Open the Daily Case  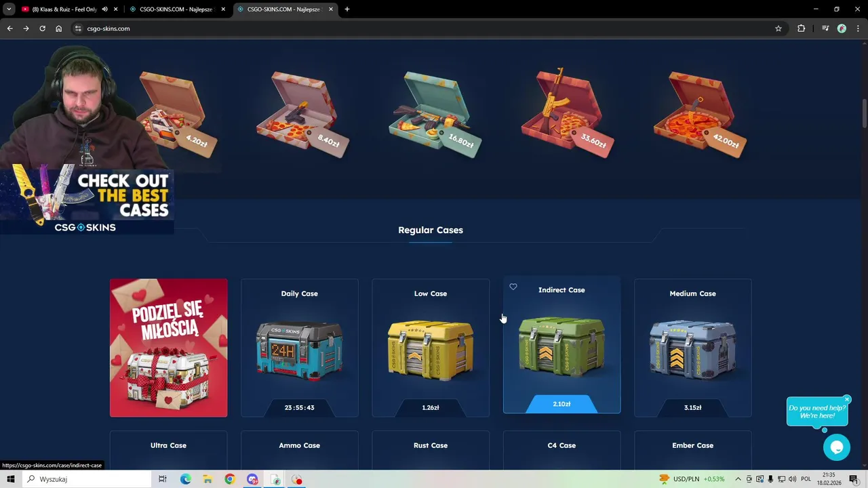(x=299, y=348)
